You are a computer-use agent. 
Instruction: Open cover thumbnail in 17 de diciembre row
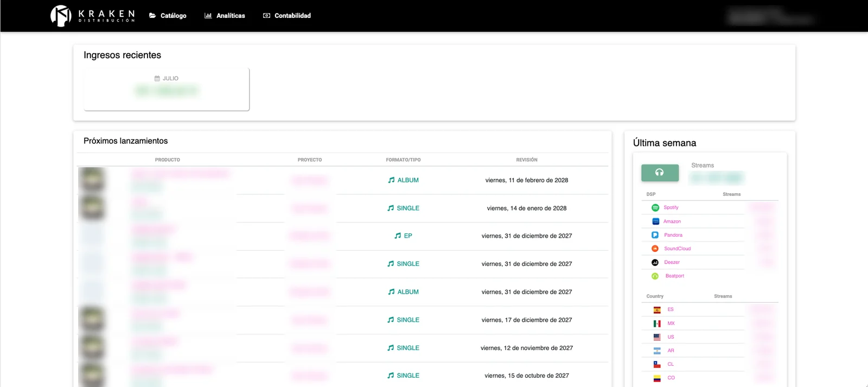click(92, 320)
